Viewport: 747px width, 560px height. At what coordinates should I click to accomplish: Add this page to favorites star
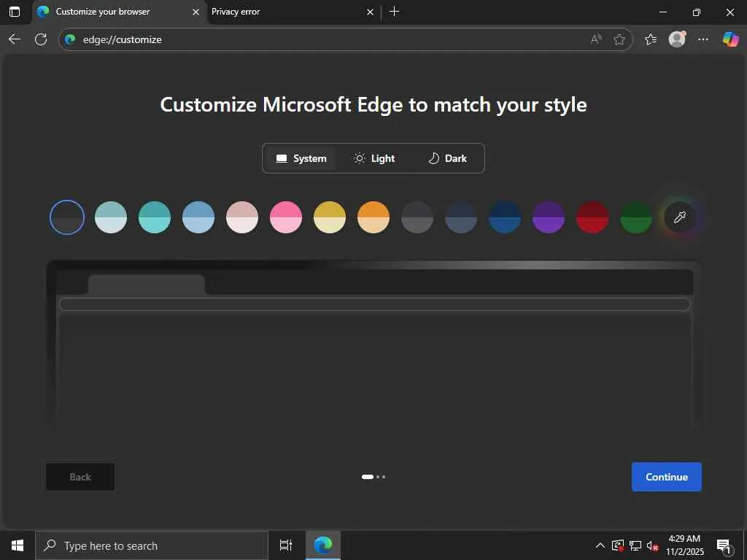pyautogui.click(x=619, y=39)
